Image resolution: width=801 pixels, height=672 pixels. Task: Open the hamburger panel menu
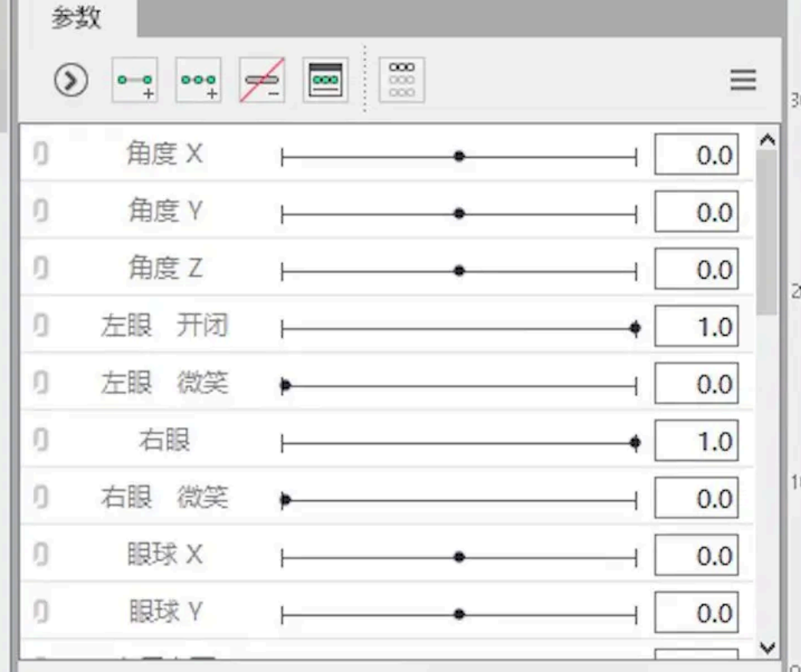[743, 79]
